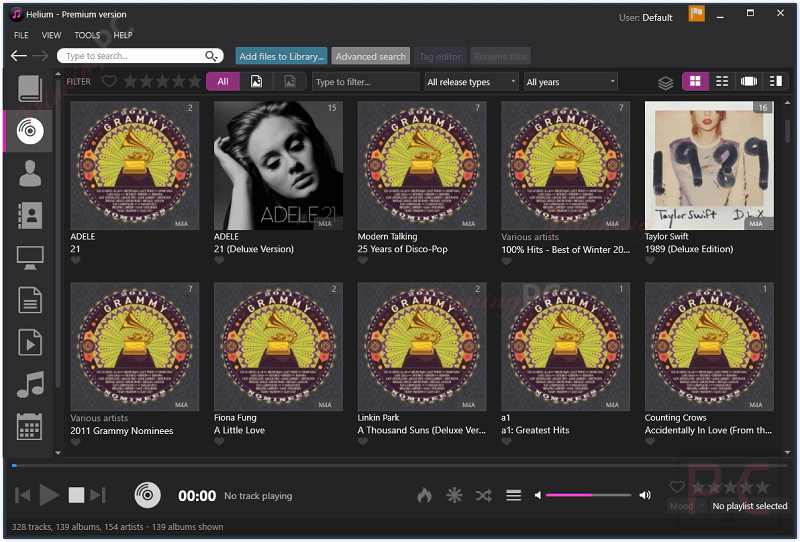Select Taylor Swift 1989 album cover
Viewport: 800px width, 542px height.
[x=709, y=165]
